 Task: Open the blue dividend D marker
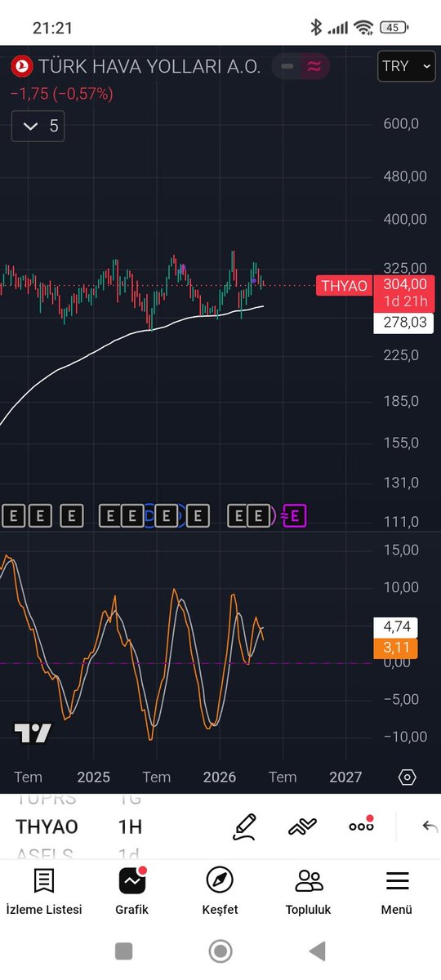[149, 515]
